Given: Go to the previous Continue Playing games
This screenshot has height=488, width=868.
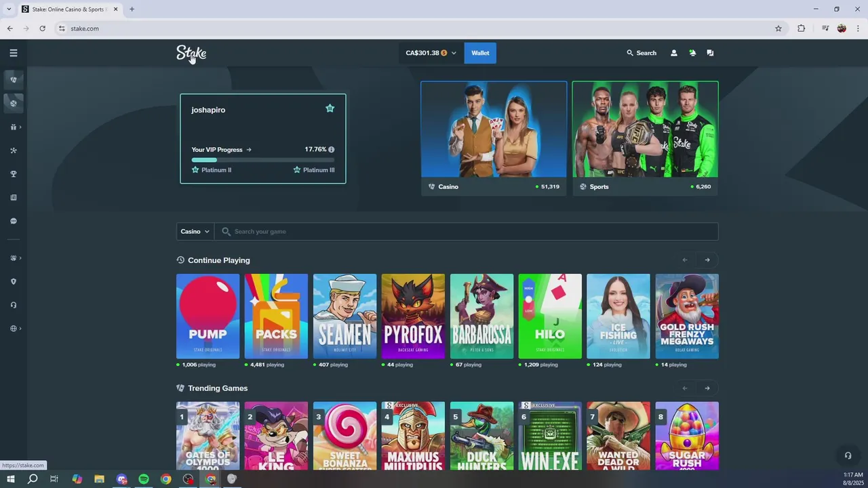Looking at the screenshot, I should pyautogui.click(x=685, y=260).
